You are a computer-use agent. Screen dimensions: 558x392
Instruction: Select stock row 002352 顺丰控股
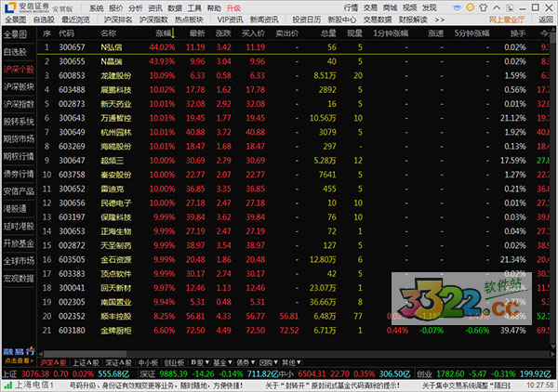(x=294, y=316)
